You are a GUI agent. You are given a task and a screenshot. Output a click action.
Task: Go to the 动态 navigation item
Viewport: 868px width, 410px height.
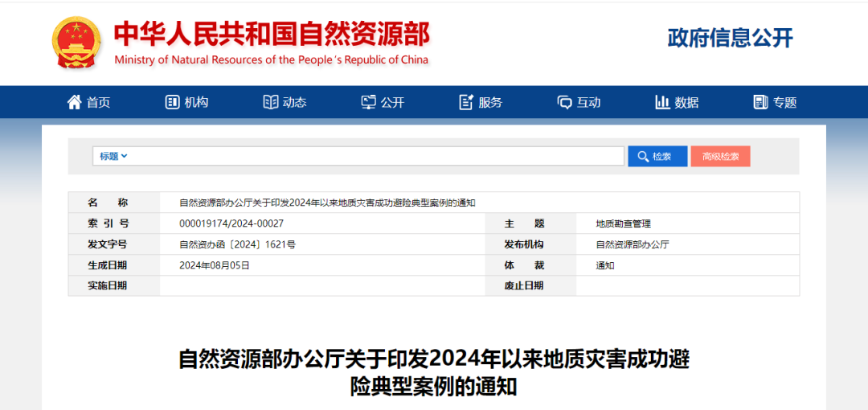(294, 103)
